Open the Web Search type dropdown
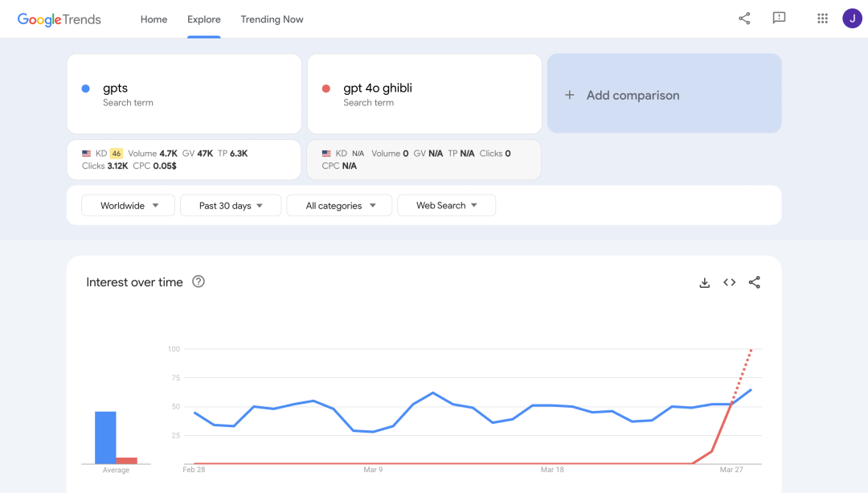The image size is (868, 493). pyautogui.click(x=446, y=206)
